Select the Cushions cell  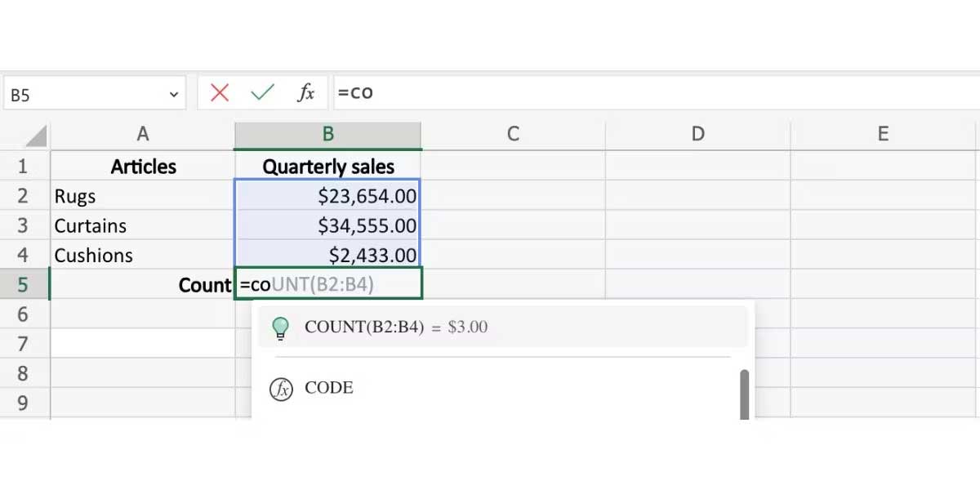click(x=143, y=255)
